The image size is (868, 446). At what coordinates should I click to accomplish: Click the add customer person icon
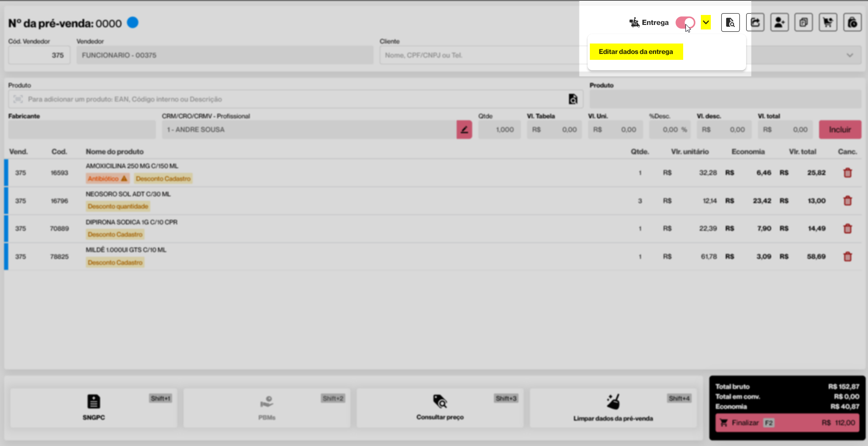click(779, 23)
